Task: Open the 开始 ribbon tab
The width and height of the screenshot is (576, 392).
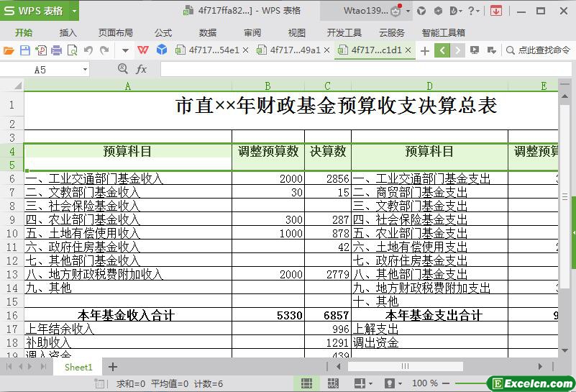Action: 24,32
